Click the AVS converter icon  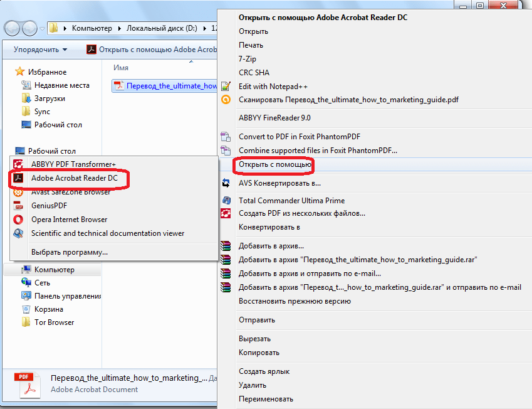(226, 183)
